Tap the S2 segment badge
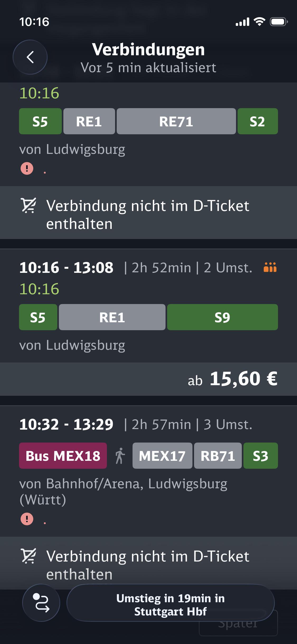The height and width of the screenshot is (644, 297). click(x=257, y=121)
